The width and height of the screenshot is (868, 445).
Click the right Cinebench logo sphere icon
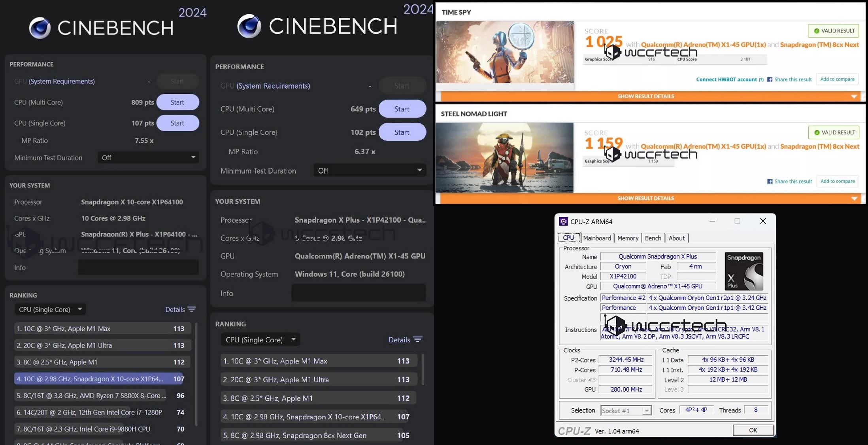click(x=249, y=26)
